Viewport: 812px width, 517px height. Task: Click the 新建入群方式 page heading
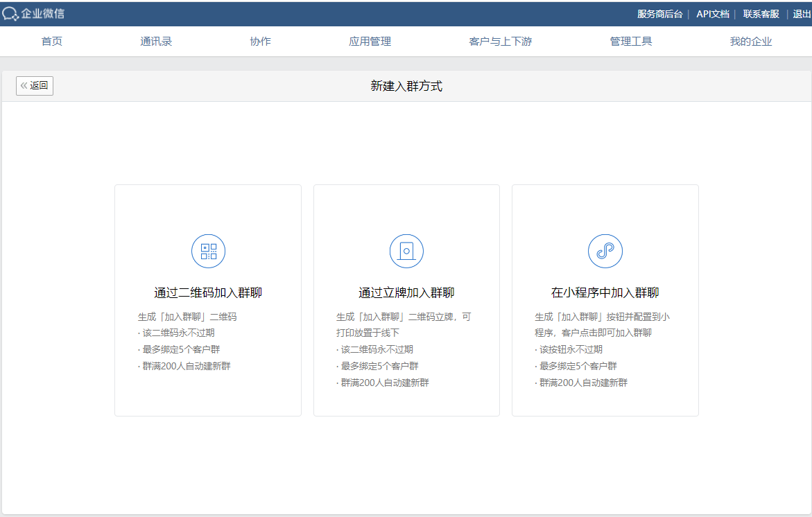click(x=406, y=86)
